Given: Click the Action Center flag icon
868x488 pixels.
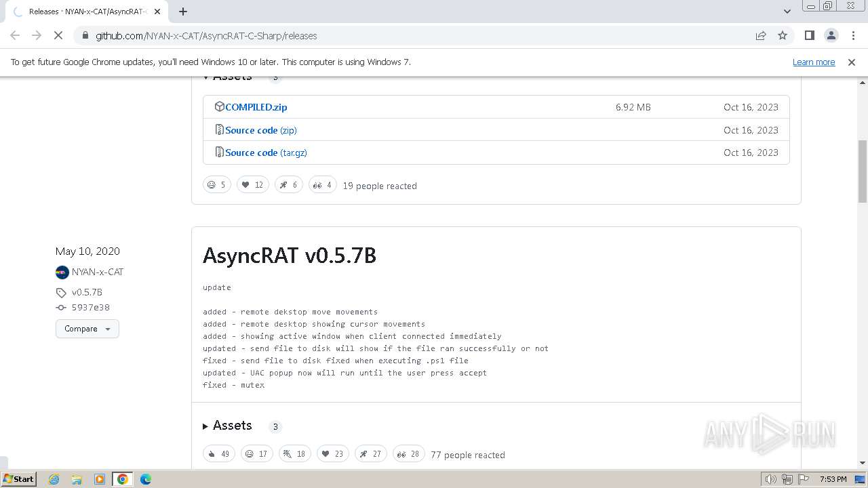Looking at the screenshot, I should click(x=804, y=479).
